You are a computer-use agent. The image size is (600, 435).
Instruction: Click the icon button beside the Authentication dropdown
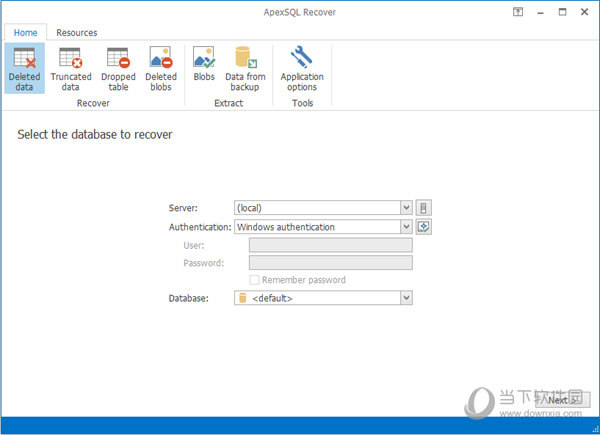424,227
